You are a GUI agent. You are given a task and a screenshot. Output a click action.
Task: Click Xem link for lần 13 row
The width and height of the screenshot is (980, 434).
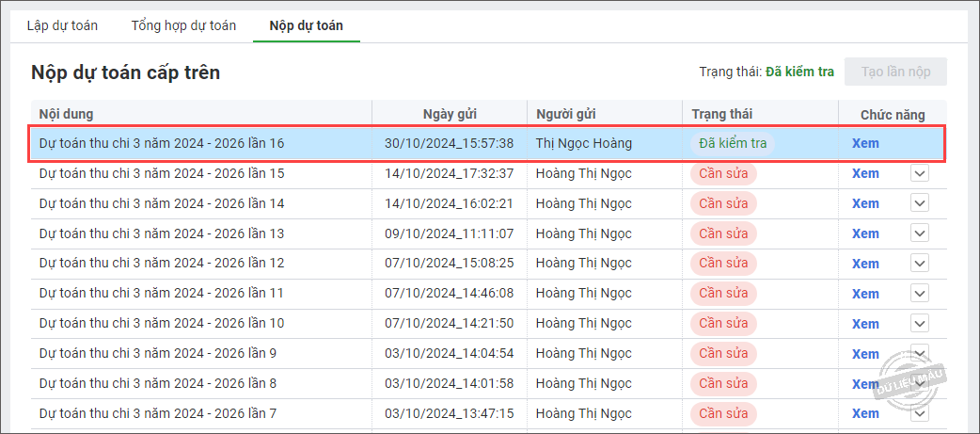865,233
